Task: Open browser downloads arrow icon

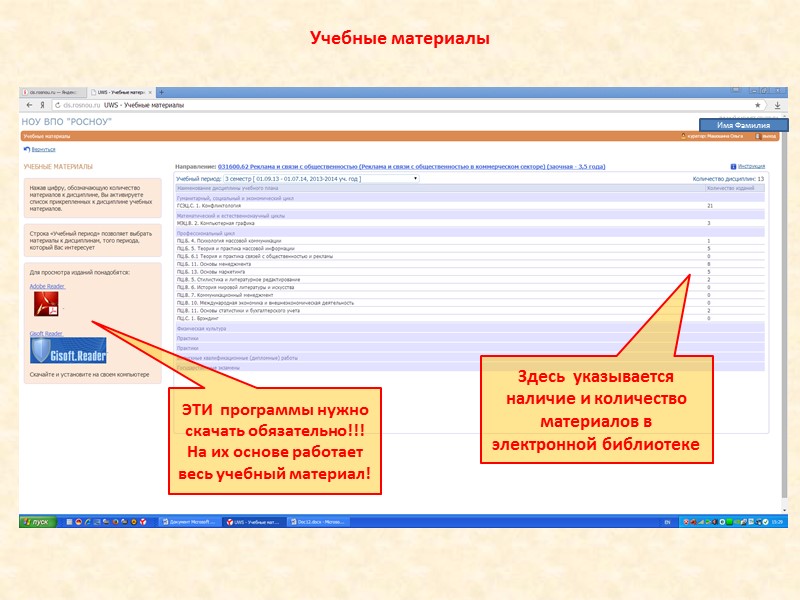Action: click(x=778, y=105)
